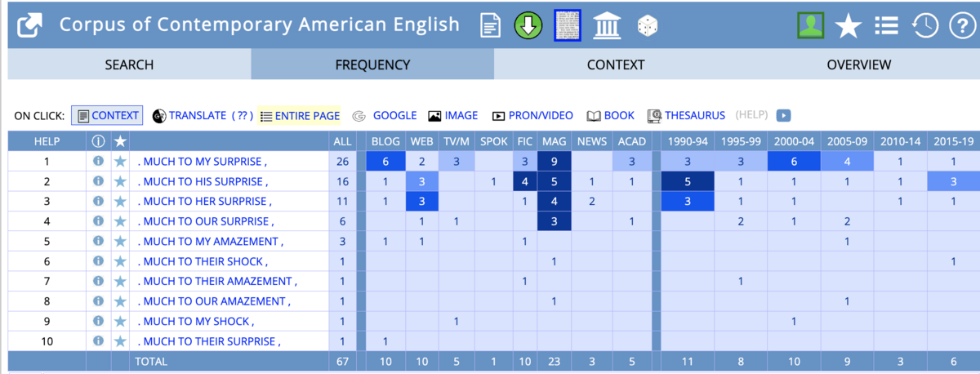Open the document page icon in header
Viewport: 980px width, 374px height.
click(490, 25)
